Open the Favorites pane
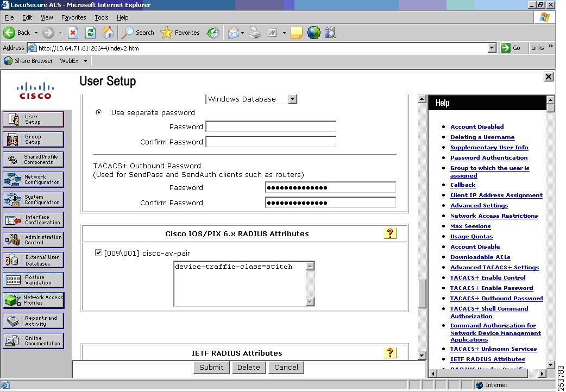 (180, 33)
